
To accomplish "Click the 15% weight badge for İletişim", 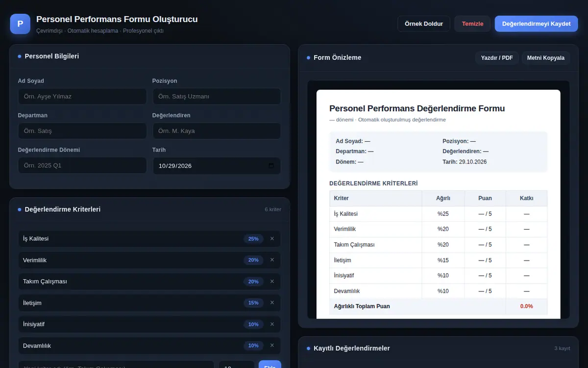I will tap(253, 303).
